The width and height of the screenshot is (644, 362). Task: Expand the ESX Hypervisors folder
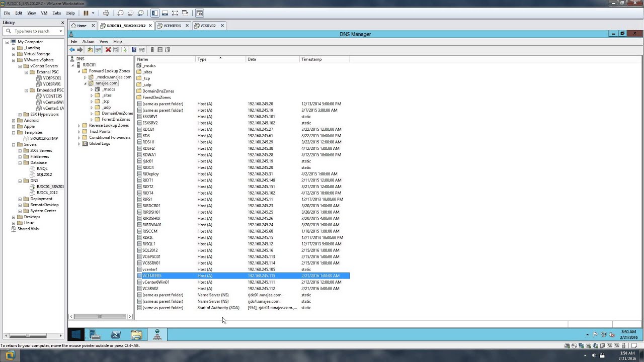point(20,114)
